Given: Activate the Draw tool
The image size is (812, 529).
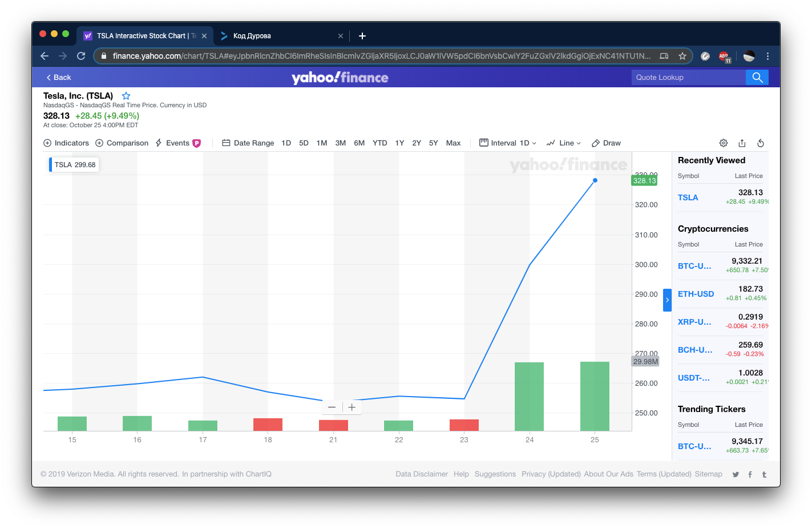Looking at the screenshot, I should (x=606, y=143).
